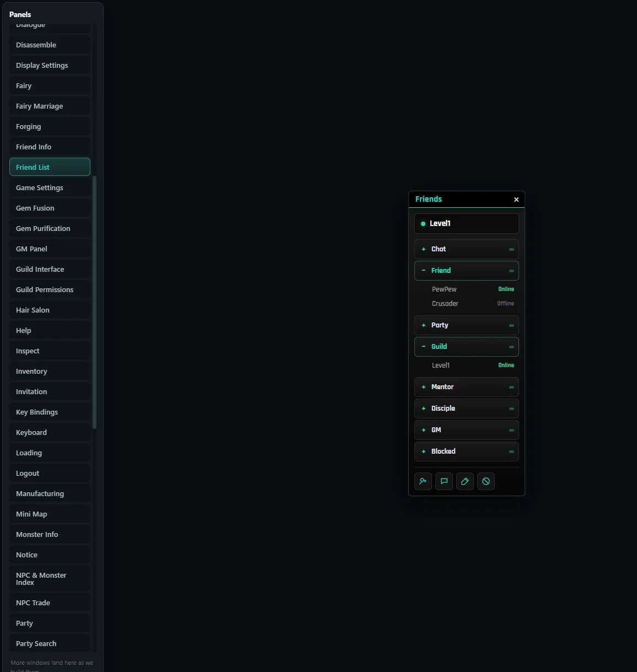Open the Manufacturing panel
Screen dimensions: 637x672
tap(50, 493)
